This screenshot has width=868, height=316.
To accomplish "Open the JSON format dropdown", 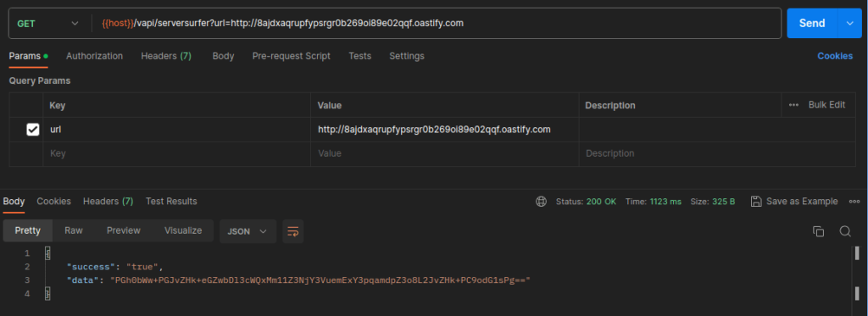I will coord(248,231).
